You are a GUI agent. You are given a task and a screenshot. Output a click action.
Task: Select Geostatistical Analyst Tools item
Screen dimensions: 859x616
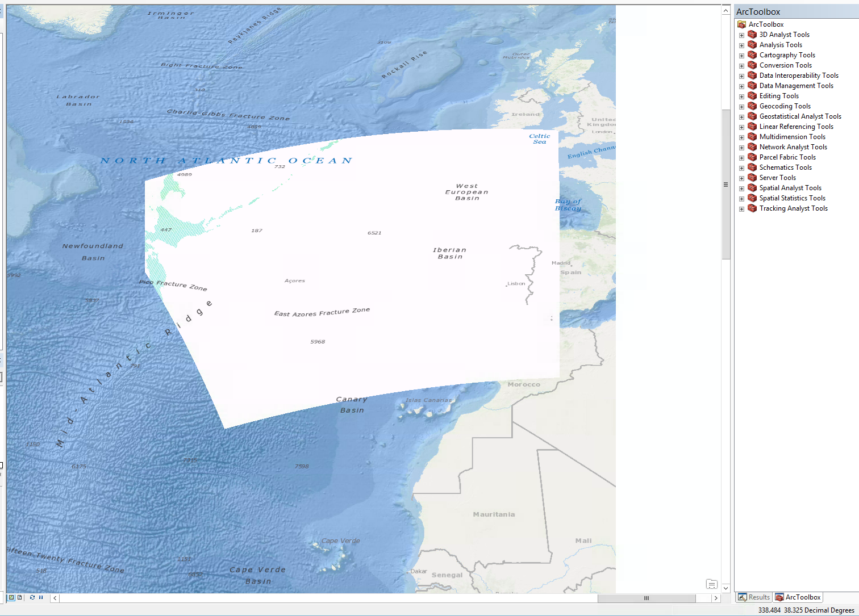click(x=800, y=116)
